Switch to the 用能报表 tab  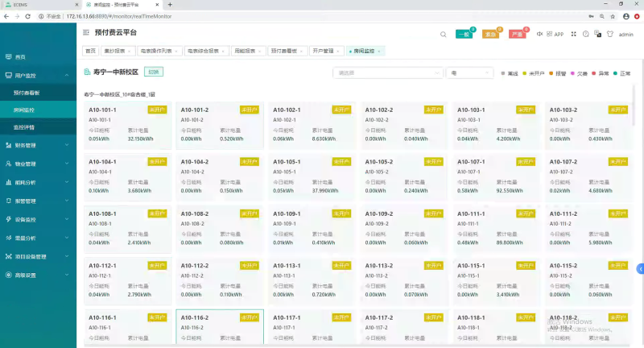coord(246,51)
